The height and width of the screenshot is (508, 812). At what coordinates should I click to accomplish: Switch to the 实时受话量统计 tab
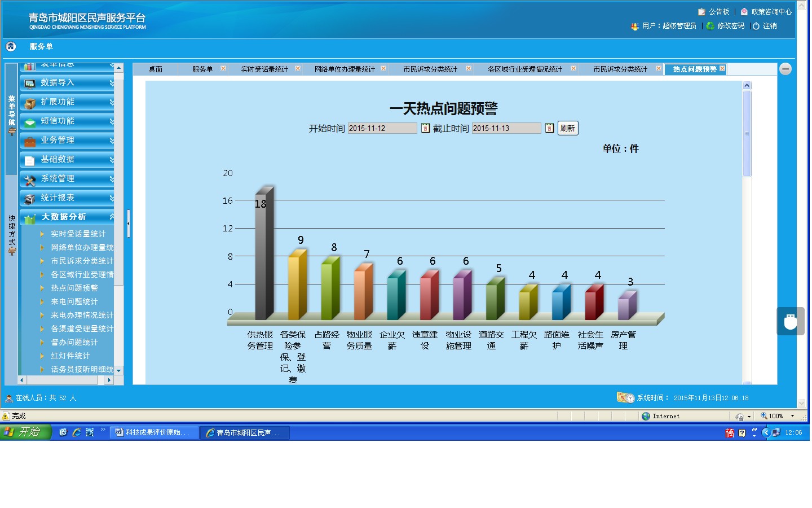click(x=264, y=69)
